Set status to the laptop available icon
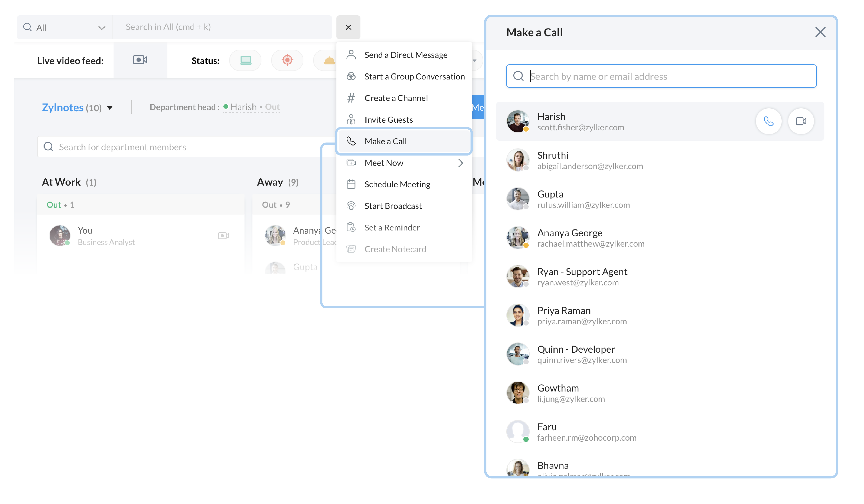Viewport: 864px width, 504px height. point(246,60)
